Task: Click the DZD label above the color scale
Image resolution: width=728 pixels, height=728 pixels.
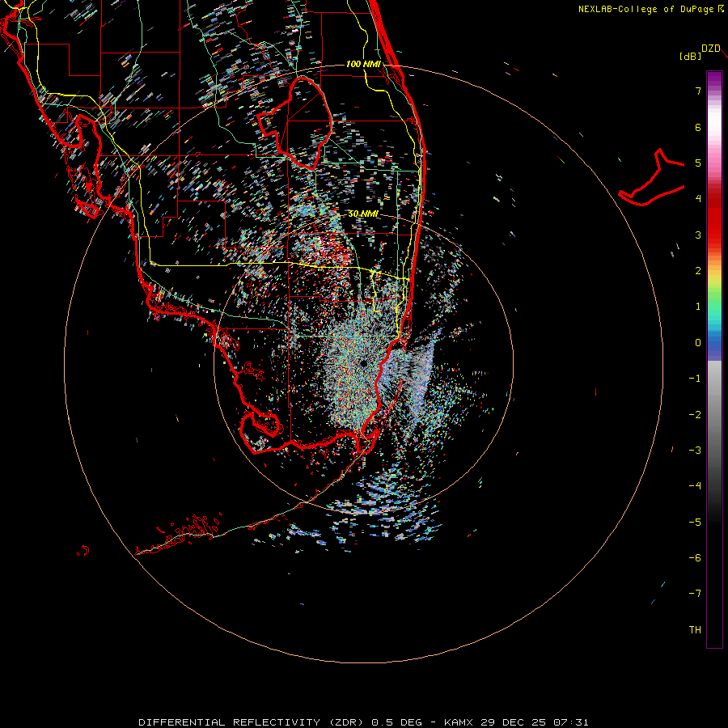Action: (711, 49)
